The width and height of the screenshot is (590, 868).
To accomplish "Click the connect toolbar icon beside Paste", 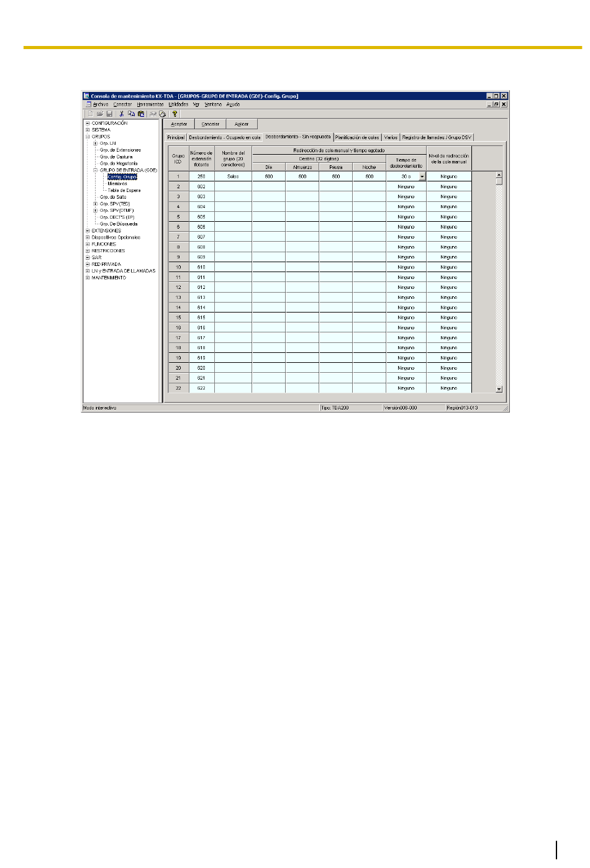I will [153, 114].
